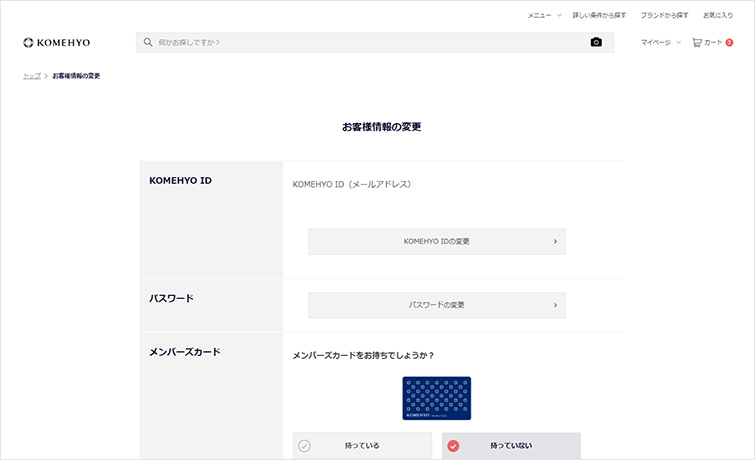The image size is (755, 460).
Task: Expand the マイページ dropdown
Action: point(661,42)
